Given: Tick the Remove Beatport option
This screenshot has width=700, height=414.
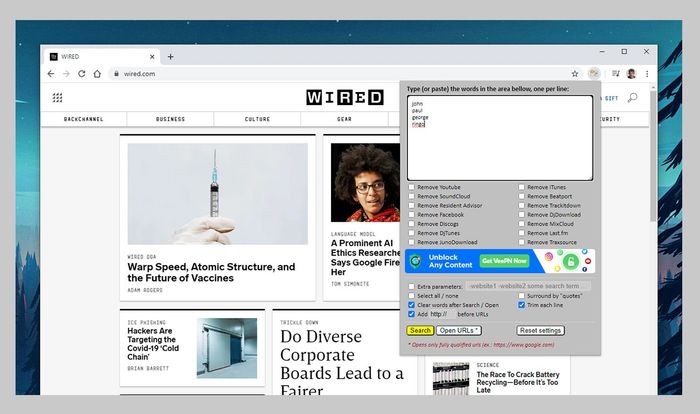Looking at the screenshot, I should point(521,196).
